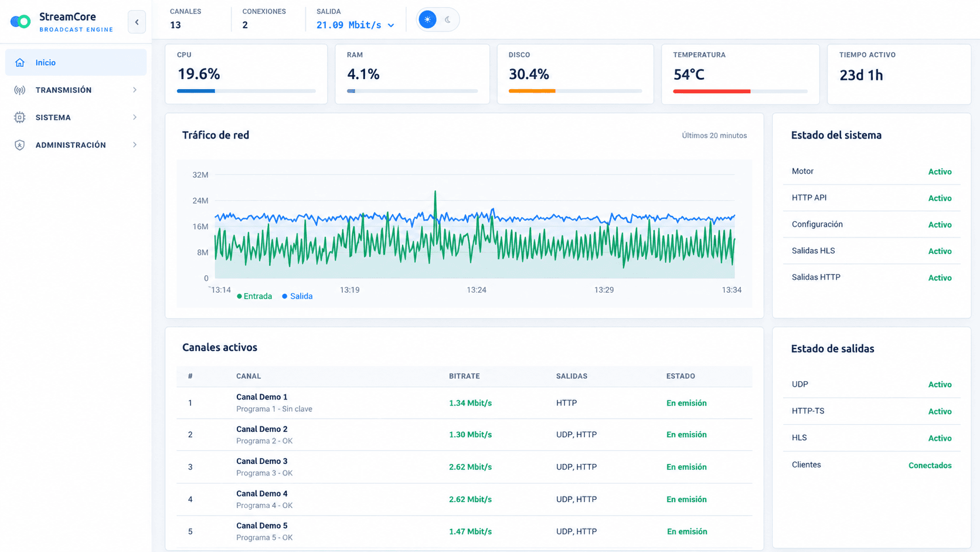The width and height of the screenshot is (980, 552).
Task: Click the Canales 13 counter
Action: point(185,19)
